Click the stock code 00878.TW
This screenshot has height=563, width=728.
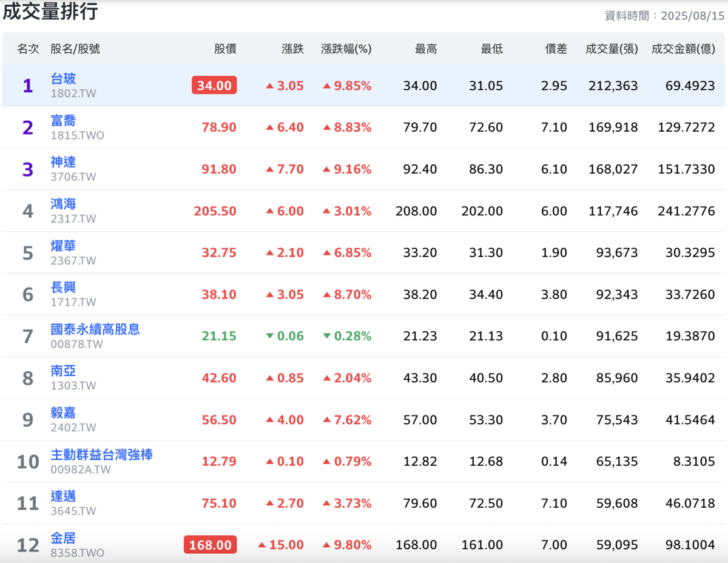coord(76,345)
